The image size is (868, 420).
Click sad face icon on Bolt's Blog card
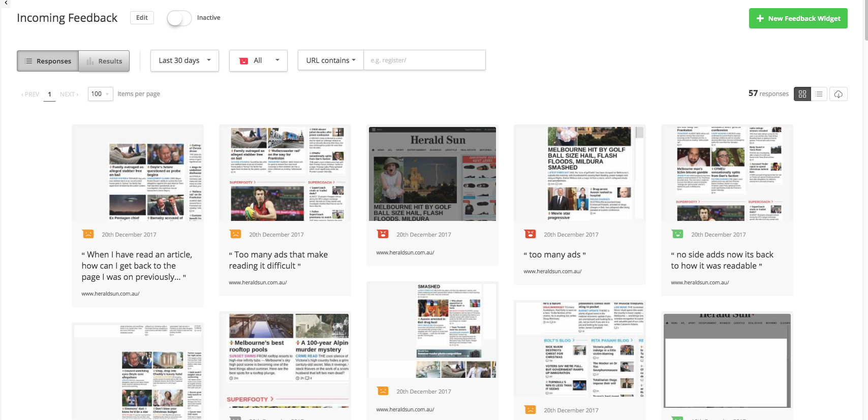pyautogui.click(x=530, y=410)
